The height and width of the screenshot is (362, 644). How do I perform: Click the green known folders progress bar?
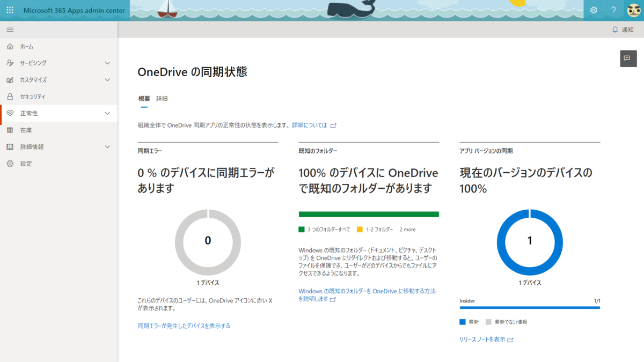(369, 215)
